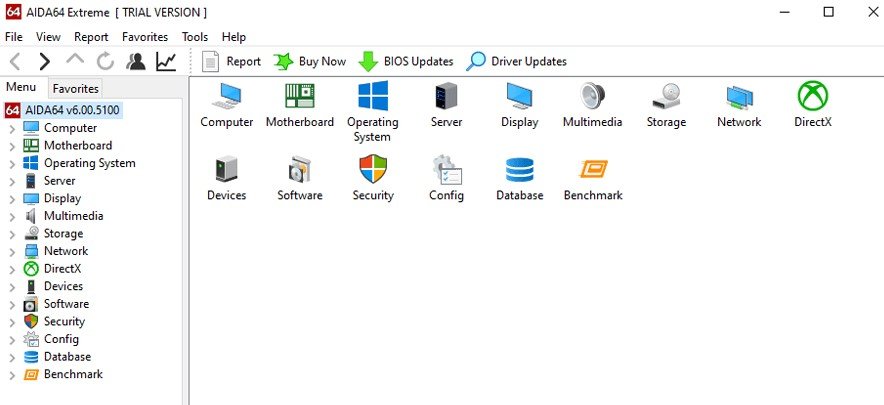Click the Driver Updates button

point(517,62)
